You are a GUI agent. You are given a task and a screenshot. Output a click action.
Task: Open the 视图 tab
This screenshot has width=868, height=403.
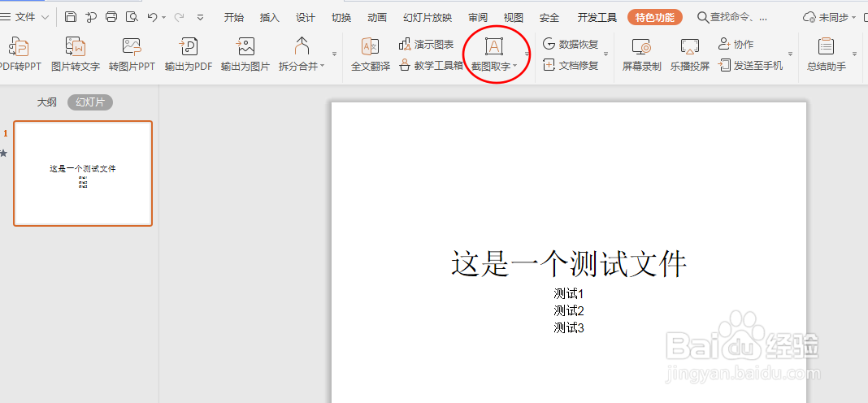514,18
